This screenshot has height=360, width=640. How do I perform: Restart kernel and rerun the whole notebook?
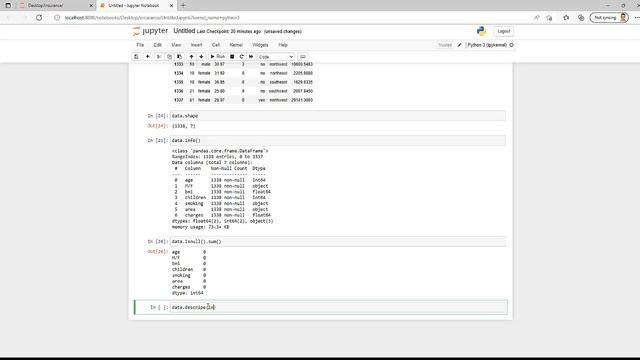point(251,57)
